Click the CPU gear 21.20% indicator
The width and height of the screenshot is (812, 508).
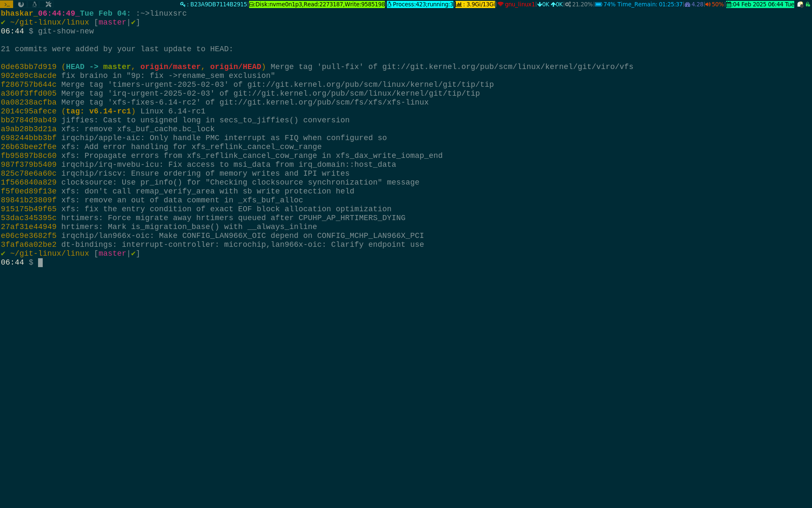tap(579, 4)
